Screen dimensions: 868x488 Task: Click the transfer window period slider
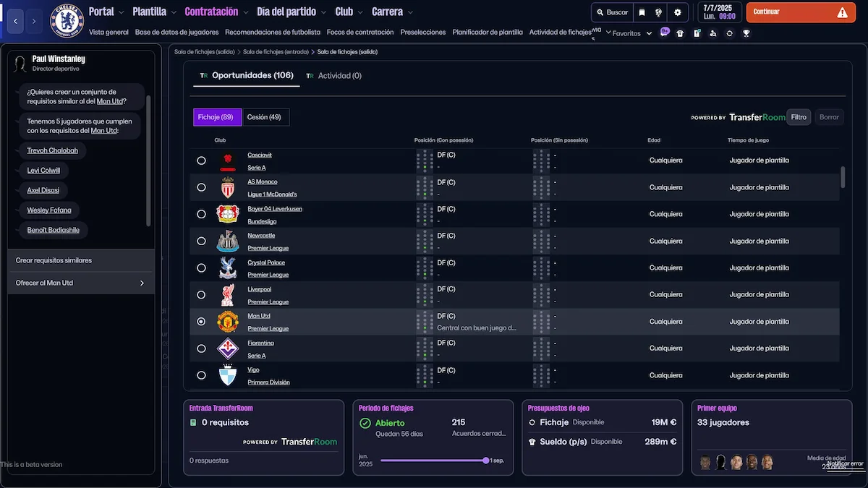pos(433,461)
